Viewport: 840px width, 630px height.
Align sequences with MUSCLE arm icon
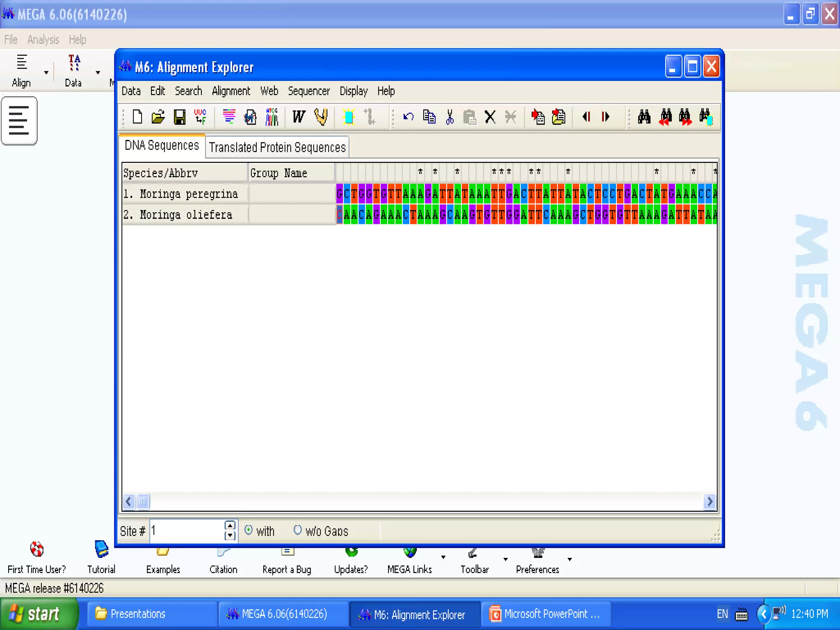pyautogui.click(x=321, y=117)
